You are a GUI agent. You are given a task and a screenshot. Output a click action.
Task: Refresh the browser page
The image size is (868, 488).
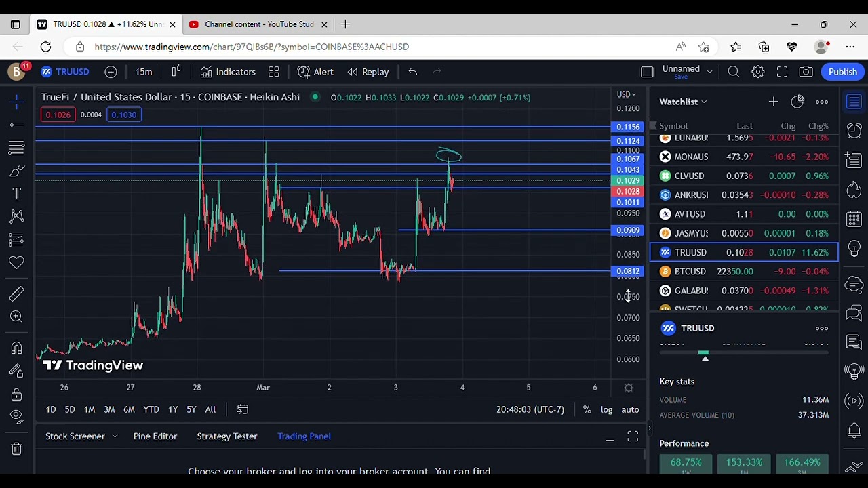[x=45, y=47]
